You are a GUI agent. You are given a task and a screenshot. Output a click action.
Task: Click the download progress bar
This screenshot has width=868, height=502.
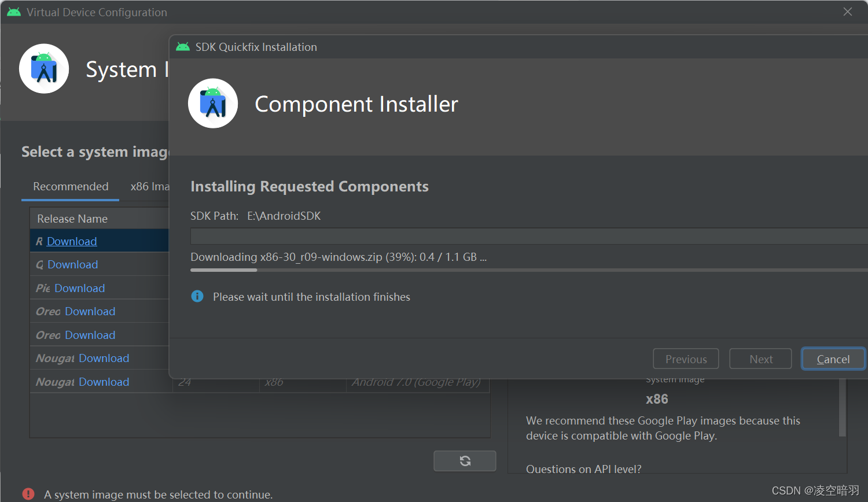[529, 270]
